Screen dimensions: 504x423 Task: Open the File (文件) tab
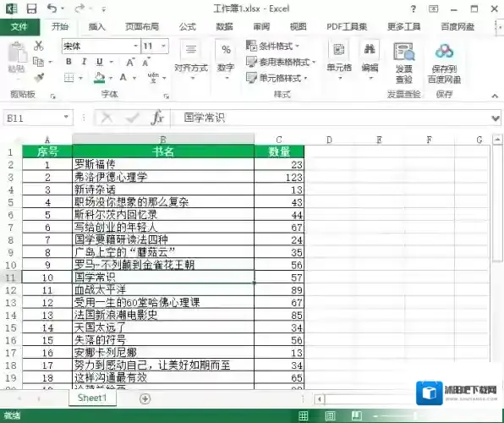coord(19,27)
